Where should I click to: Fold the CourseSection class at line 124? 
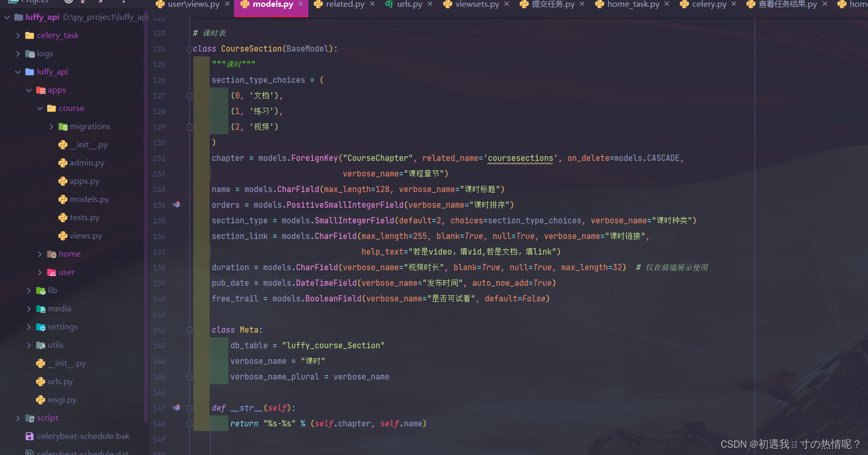(189, 49)
